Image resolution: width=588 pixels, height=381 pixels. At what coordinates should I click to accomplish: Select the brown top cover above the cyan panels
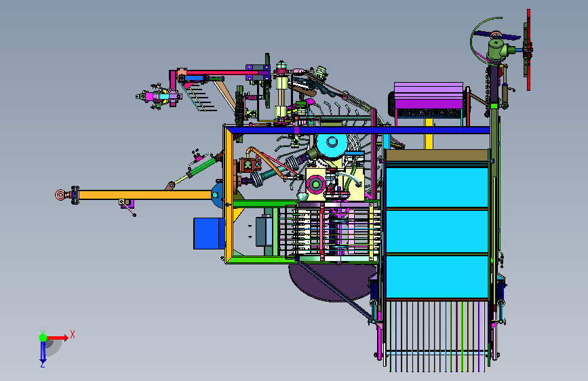pyautogui.click(x=437, y=155)
